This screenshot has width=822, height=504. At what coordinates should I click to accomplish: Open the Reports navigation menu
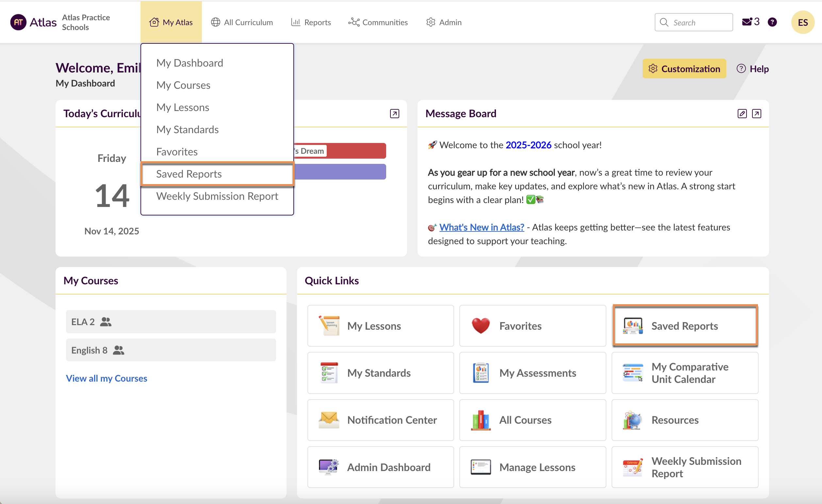(x=311, y=22)
